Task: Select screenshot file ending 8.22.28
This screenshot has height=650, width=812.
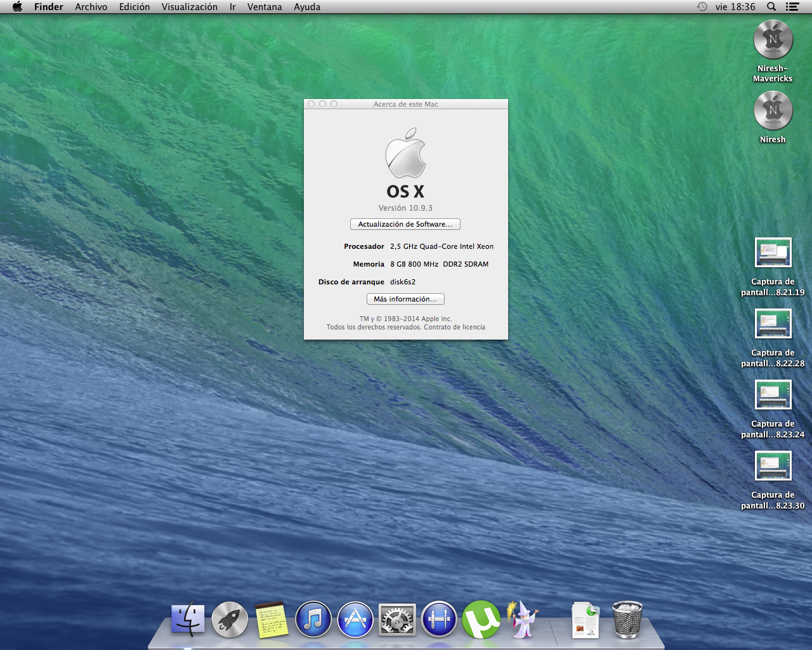Action: click(x=773, y=324)
